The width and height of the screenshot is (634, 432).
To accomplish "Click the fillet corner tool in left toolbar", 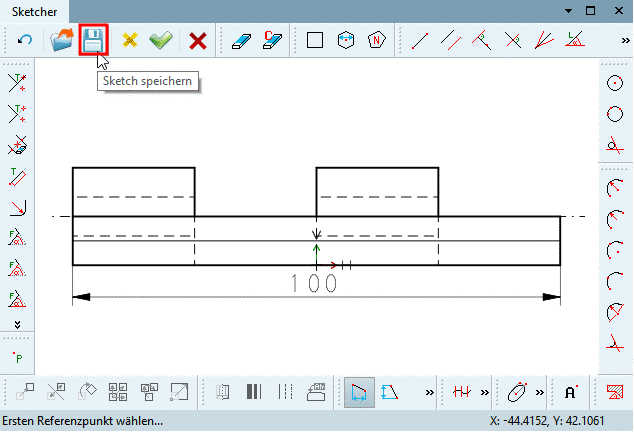I will (17, 208).
